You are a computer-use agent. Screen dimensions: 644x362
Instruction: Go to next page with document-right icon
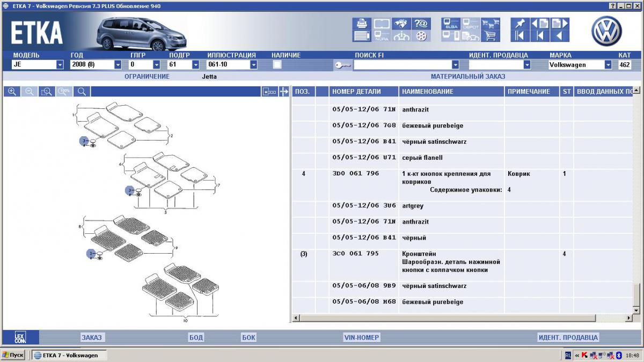[560, 24]
